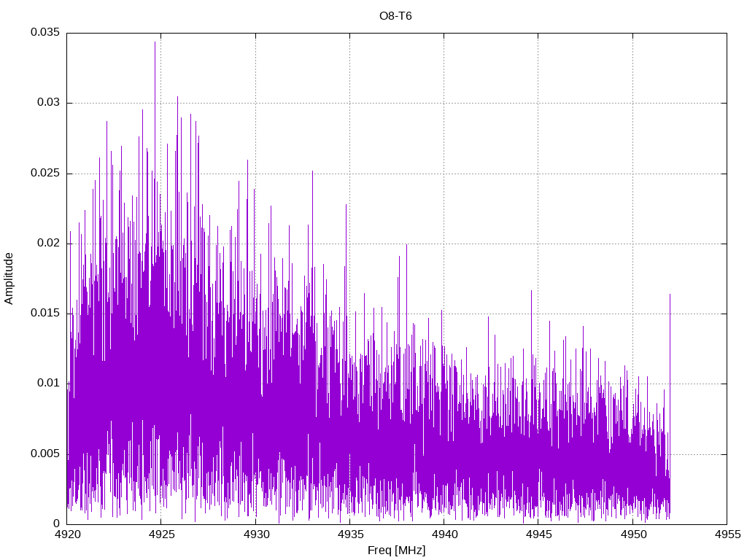The width and height of the screenshot is (747, 560).
Task: Click the 0.035 y-axis tick label
Action: [x=44, y=33]
